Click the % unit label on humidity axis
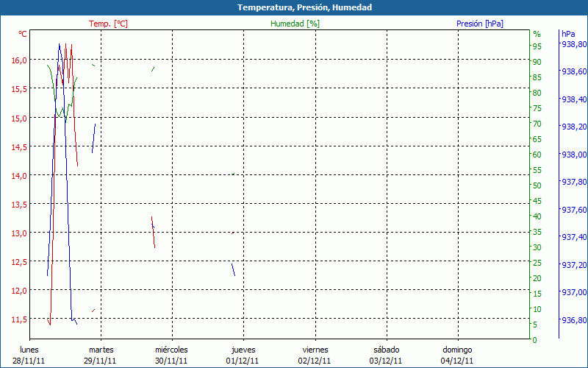 [537, 34]
